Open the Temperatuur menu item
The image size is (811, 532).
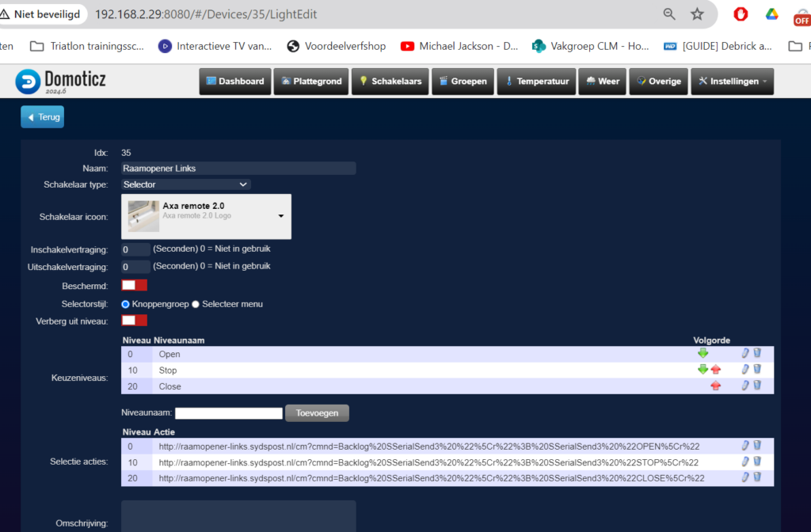pos(536,82)
